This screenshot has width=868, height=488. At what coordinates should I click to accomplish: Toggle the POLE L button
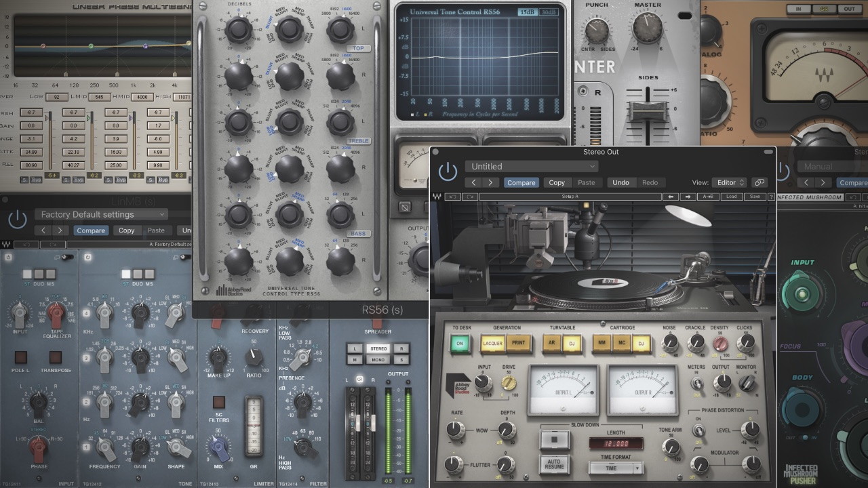pos(21,357)
